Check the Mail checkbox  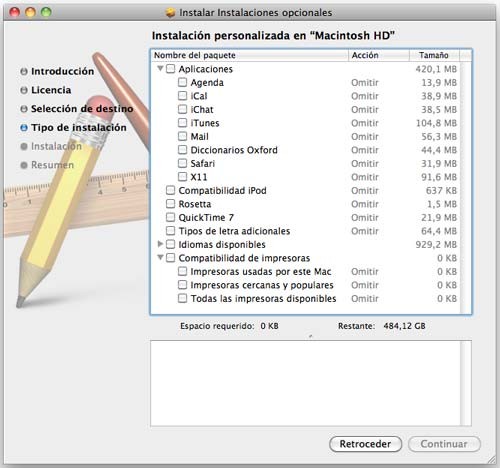pos(182,136)
